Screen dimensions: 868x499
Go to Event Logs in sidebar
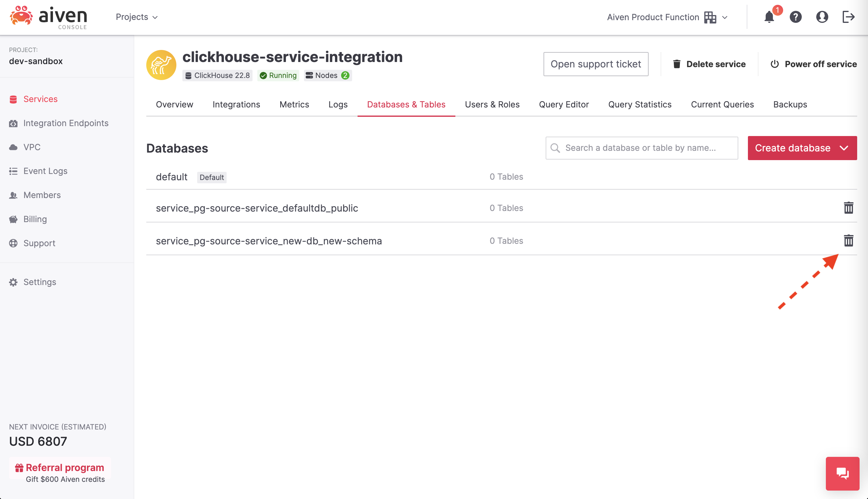pyautogui.click(x=45, y=171)
